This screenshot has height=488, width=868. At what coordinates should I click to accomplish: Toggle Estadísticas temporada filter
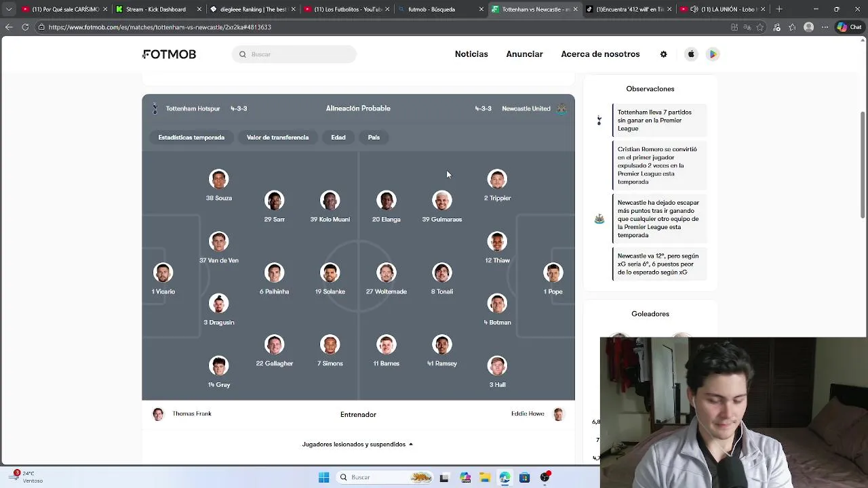click(191, 138)
